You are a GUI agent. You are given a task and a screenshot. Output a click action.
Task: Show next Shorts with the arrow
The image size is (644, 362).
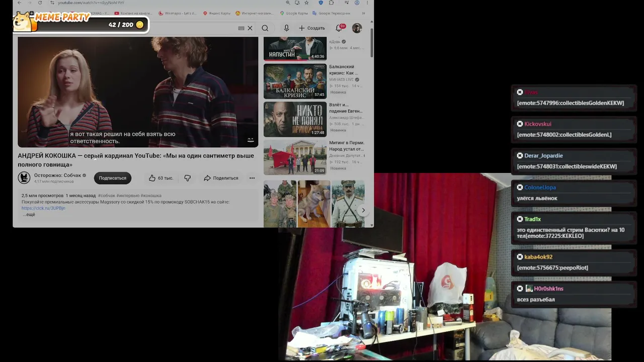[363, 210]
